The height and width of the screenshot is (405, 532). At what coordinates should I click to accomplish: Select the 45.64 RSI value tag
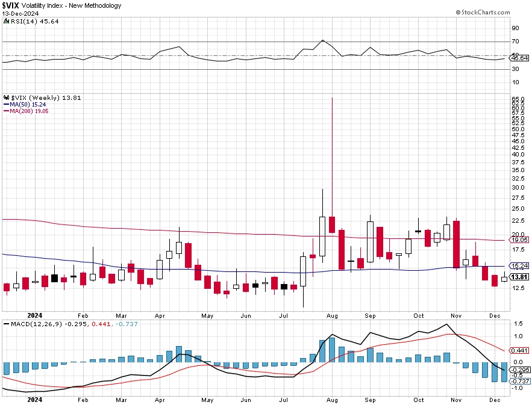pos(519,58)
